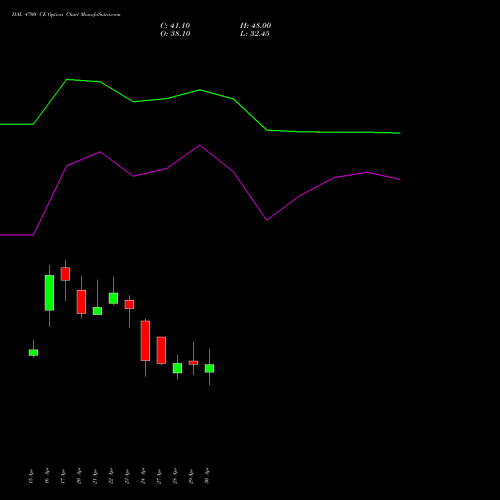The width and height of the screenshot is (500, 500).
Task: Select the 28 Apr date label
Action: tap(175, 476)
